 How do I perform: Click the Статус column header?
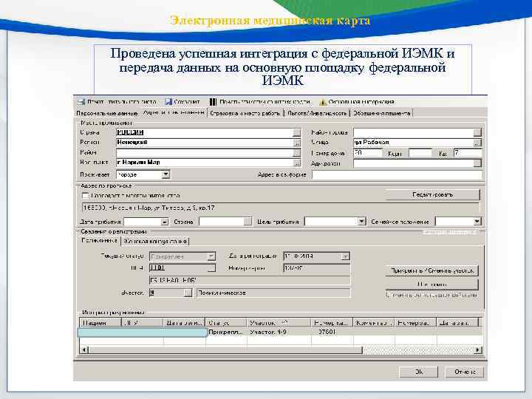click(x=226, y=323)
